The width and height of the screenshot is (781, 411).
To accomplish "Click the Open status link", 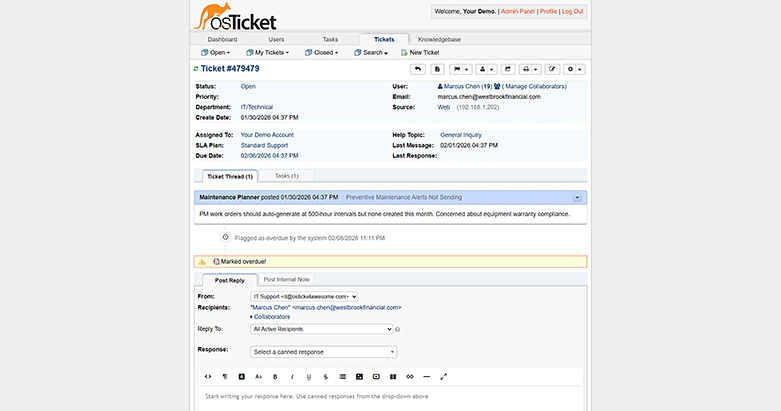I will [248, 86].
